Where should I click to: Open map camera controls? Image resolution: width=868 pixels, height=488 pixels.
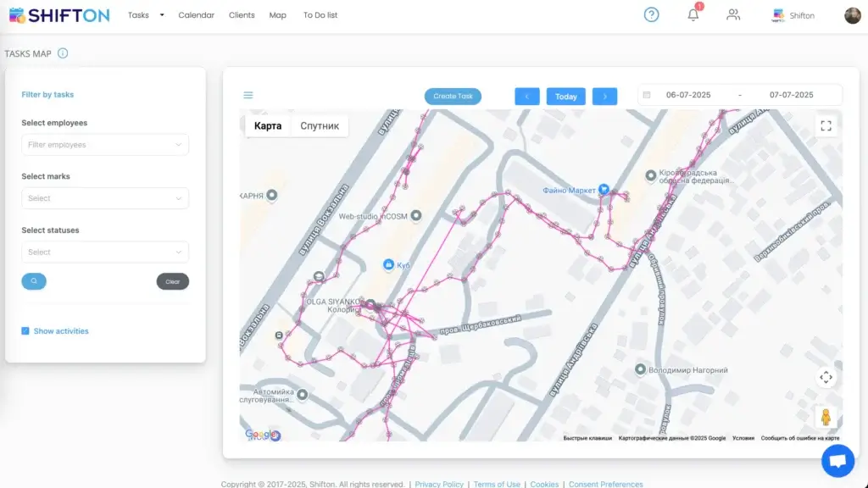pyautogui.click(x=826, y=377)
